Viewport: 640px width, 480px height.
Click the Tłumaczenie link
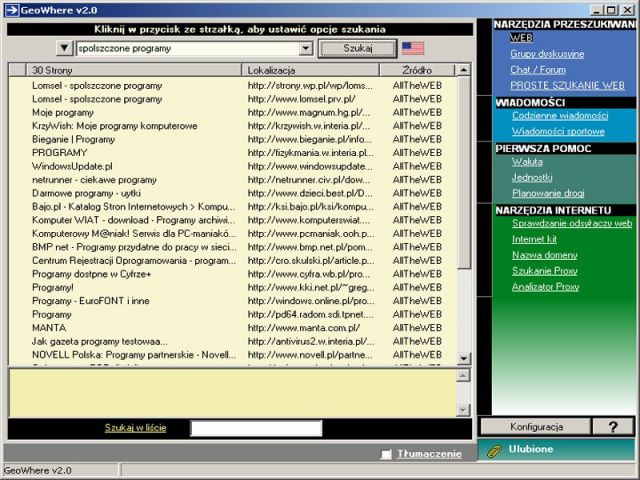point(429,454)
